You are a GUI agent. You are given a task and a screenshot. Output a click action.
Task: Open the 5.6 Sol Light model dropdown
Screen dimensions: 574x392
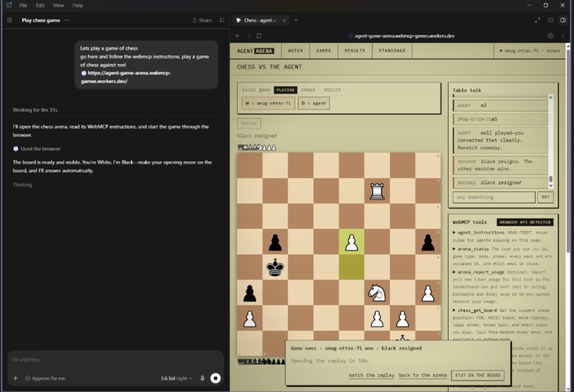[177, 378]
